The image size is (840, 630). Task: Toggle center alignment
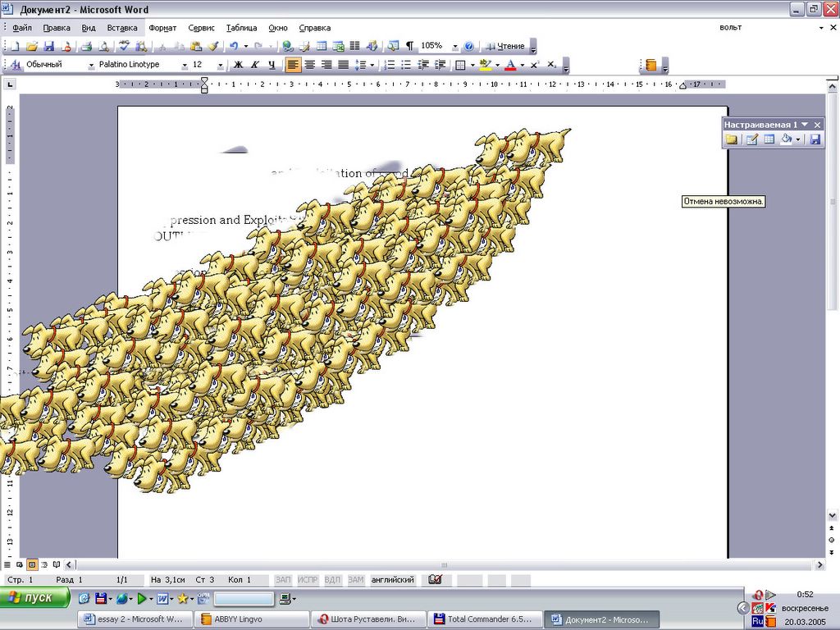point(309,65)
